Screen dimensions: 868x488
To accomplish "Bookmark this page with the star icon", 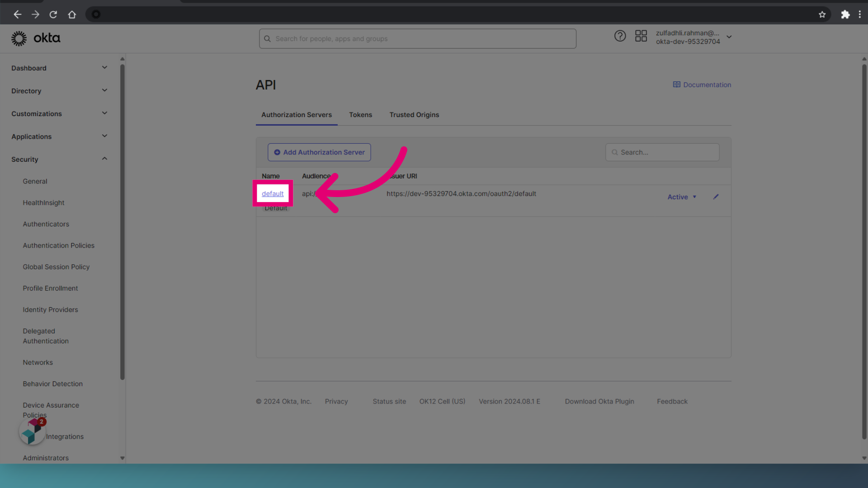I will pos(822,14).
